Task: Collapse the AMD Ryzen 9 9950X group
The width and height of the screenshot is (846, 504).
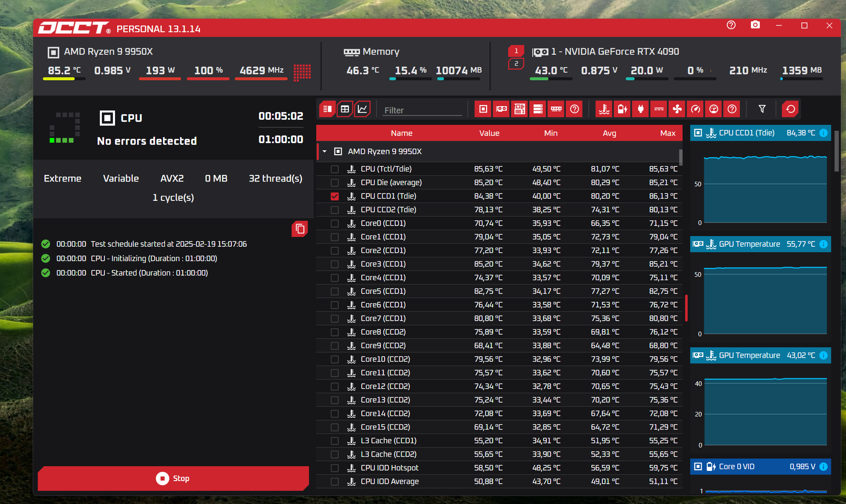Action: [x=325, y=152]
